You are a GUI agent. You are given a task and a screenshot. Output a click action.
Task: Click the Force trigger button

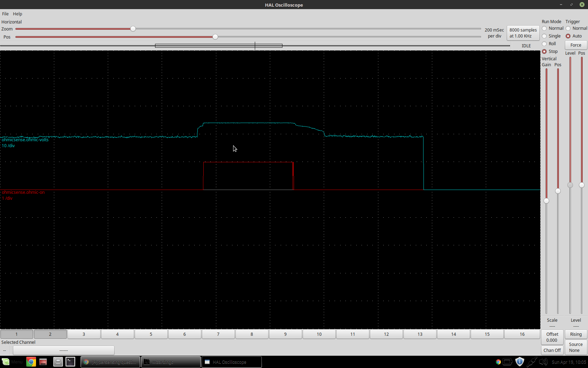(576, 45)
